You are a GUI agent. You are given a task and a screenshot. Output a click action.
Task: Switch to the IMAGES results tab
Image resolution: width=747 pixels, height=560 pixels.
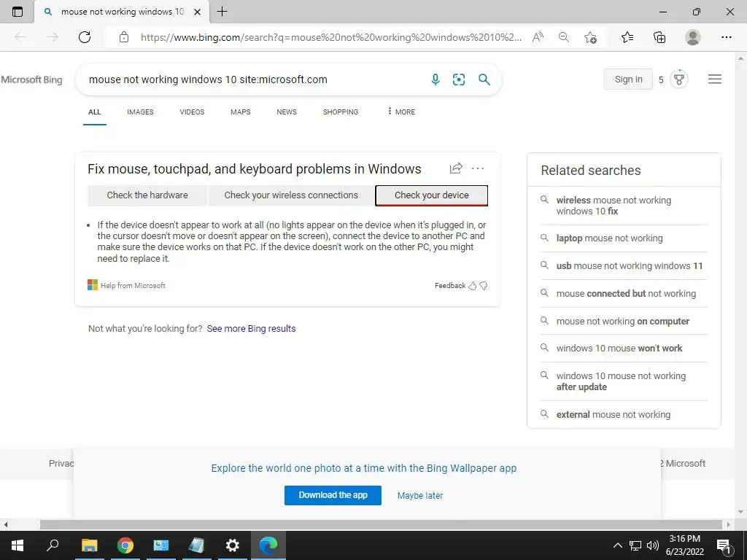[140, 112]
